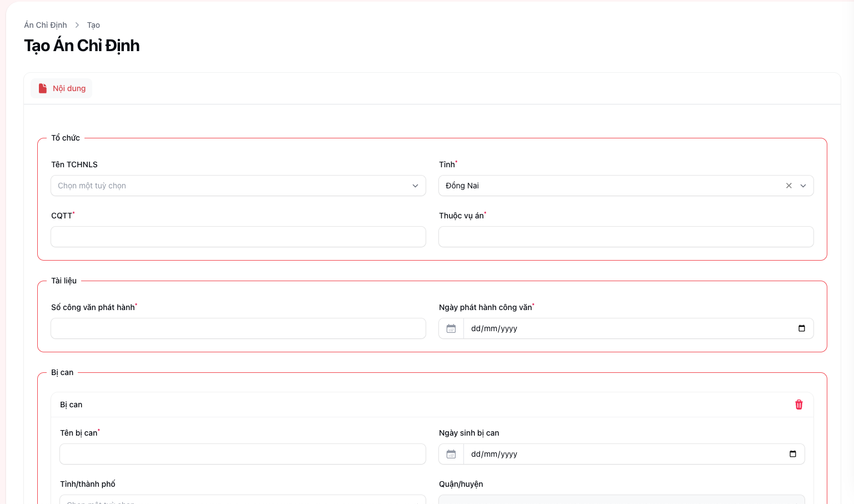Open the Tên TCHNLS dropdown

click(238, 186)
